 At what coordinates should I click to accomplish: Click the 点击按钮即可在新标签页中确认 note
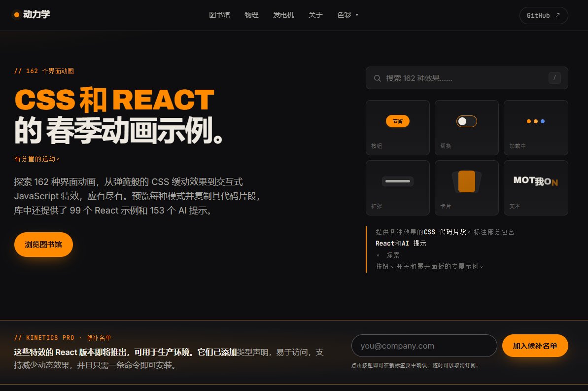(415, 365)
